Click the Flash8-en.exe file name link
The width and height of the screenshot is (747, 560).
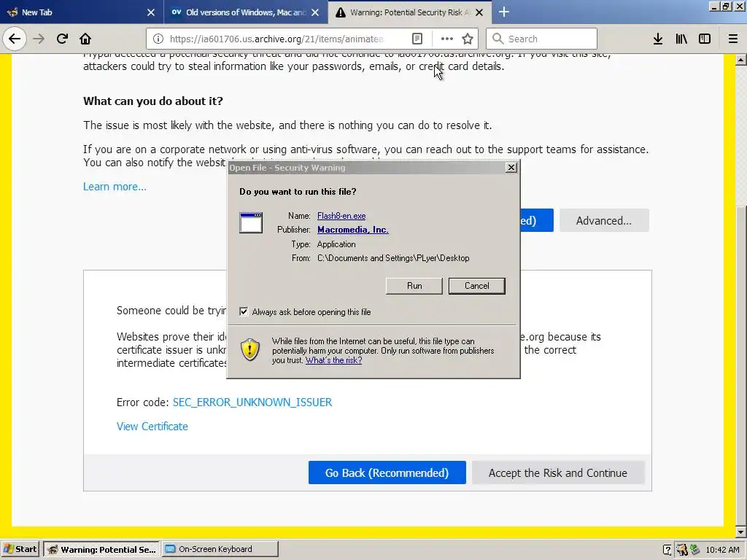pyautogui.click(x=341, y=216)
